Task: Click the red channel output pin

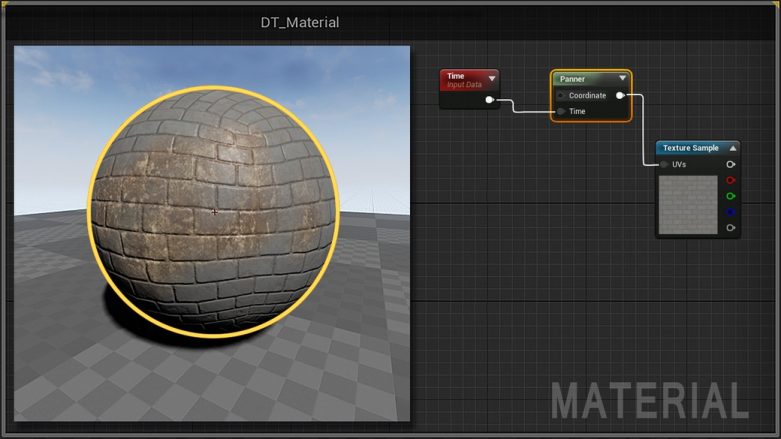Action: pos(731,180)
